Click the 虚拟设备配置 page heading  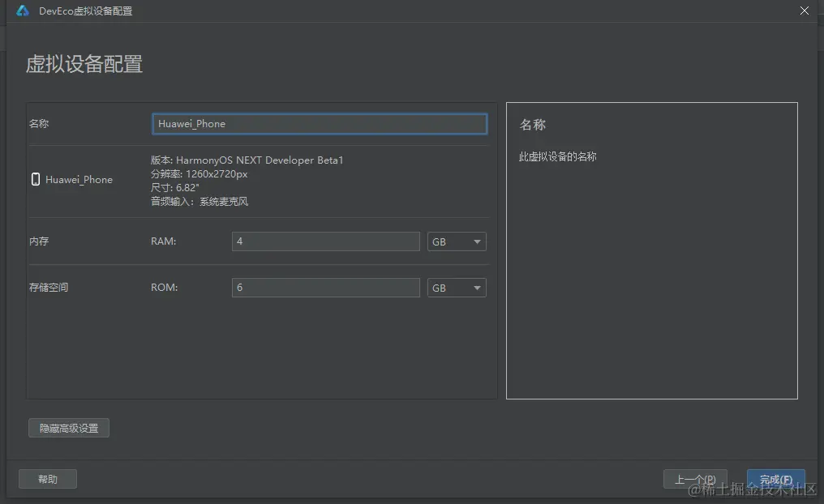pyautogui.click(x=84, y=64)
